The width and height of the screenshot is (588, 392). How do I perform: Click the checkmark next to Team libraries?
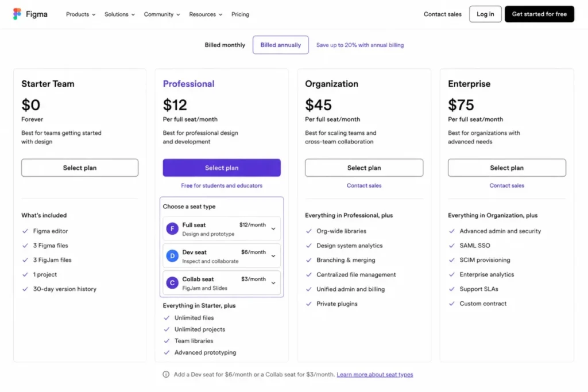[167, 341]
